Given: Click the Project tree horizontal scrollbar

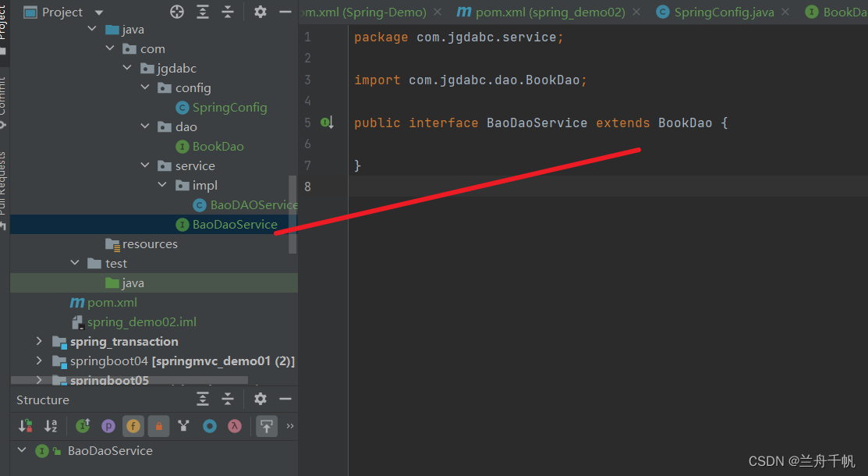Looking at the screenshot, I should click(129, 380).
